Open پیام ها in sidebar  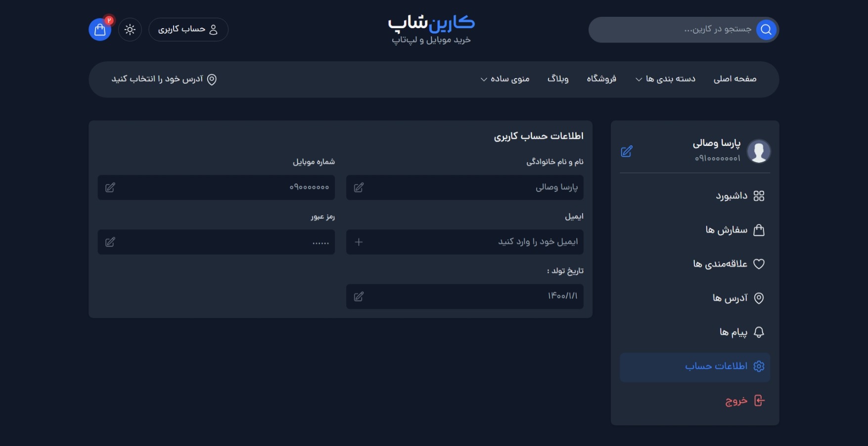point(695,332)
